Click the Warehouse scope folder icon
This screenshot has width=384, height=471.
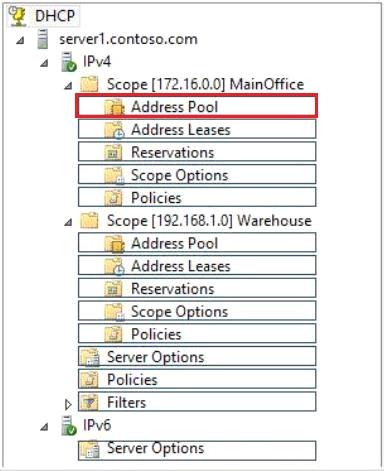coord(89,220)
